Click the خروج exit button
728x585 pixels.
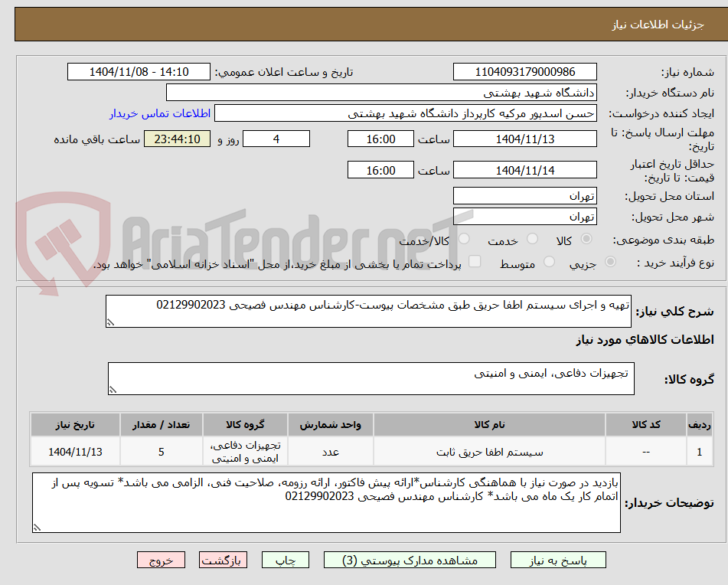tap(161, 560)
